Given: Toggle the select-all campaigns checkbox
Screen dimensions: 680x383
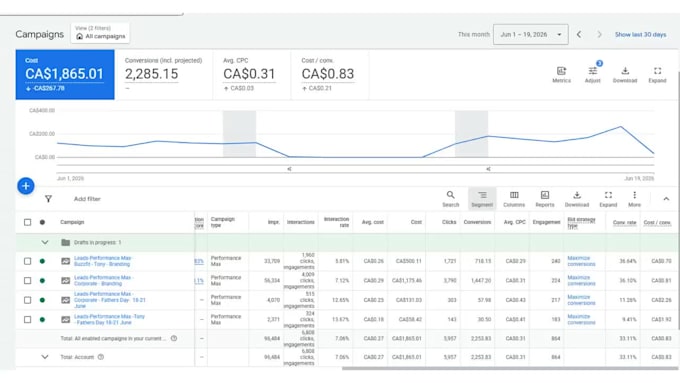Looking at the screenshot, I should click(27, 222).
